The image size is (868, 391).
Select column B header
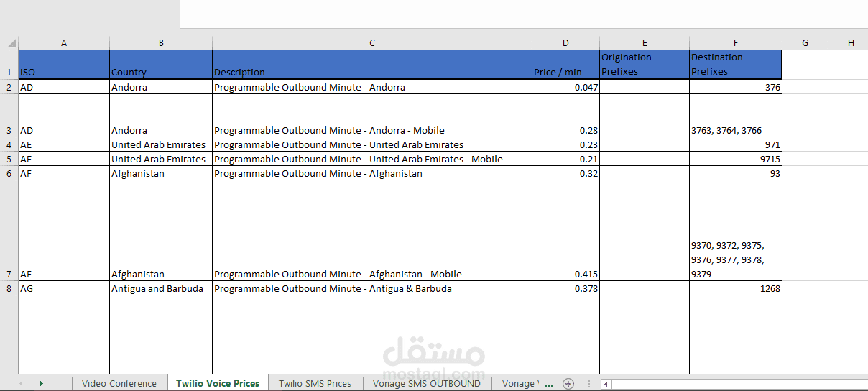(161, 43)
